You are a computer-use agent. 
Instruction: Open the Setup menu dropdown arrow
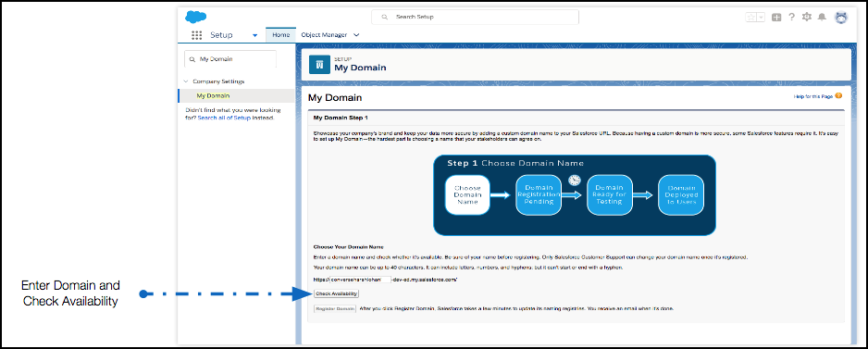pyautogui.click(x=254, y=35)
